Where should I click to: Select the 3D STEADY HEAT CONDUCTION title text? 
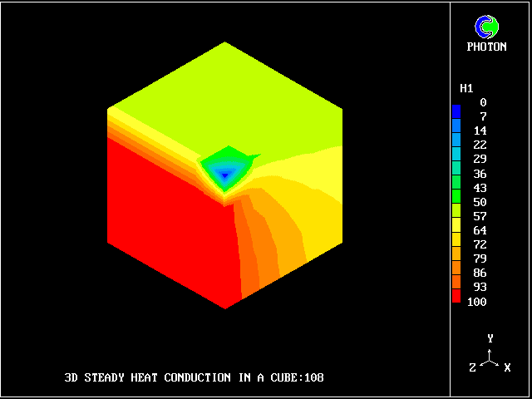194,377
